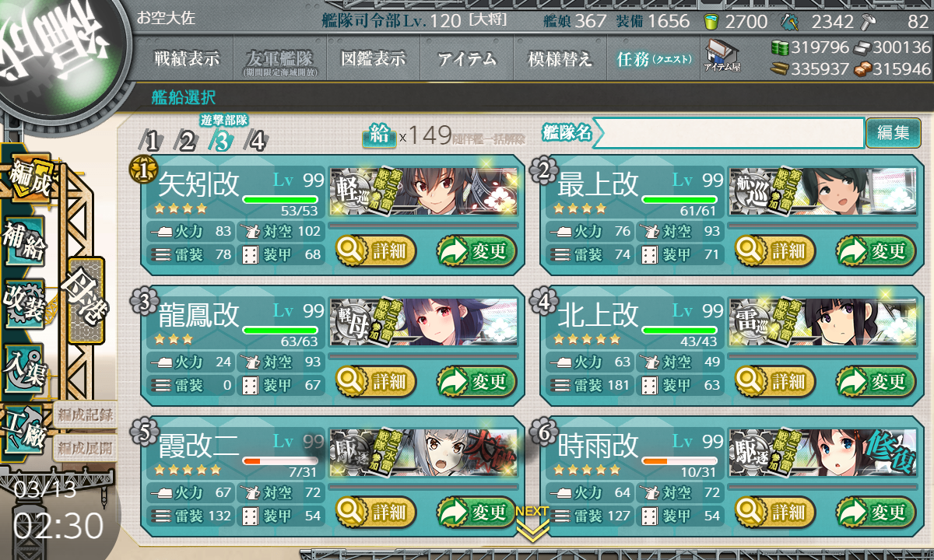
Task: Open the 工廠 (Factory) side menu icon
Action: pyautogui.click(x=24, y=429)
